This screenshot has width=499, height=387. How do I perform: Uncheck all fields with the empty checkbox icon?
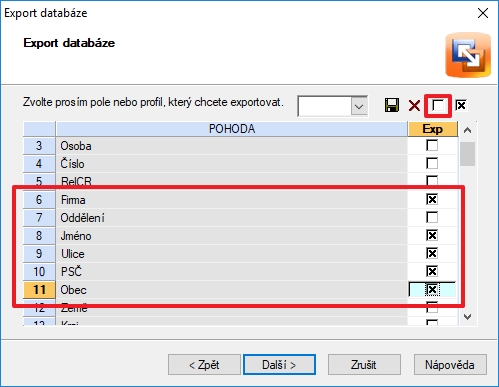pyautogui.click(x=438, y=105)
